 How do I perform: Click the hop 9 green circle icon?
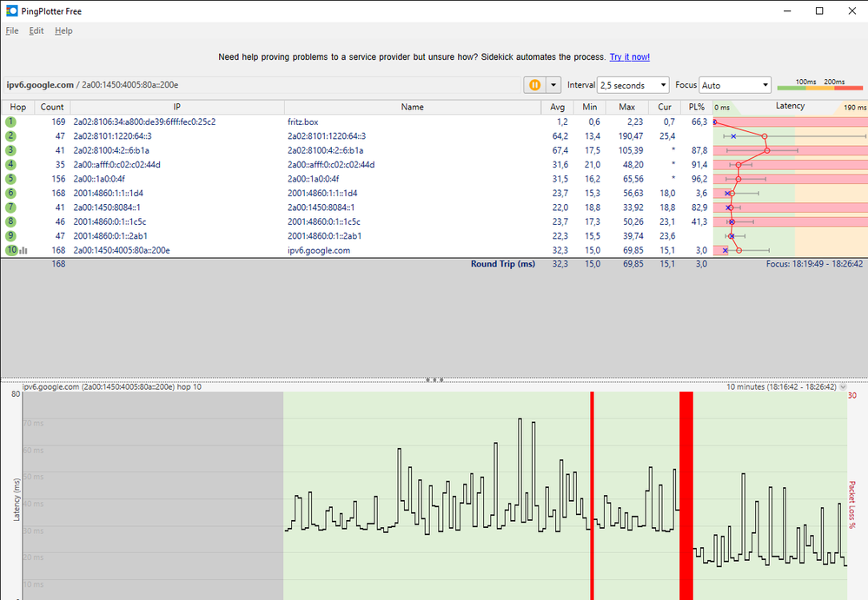(x=11, y=235)
